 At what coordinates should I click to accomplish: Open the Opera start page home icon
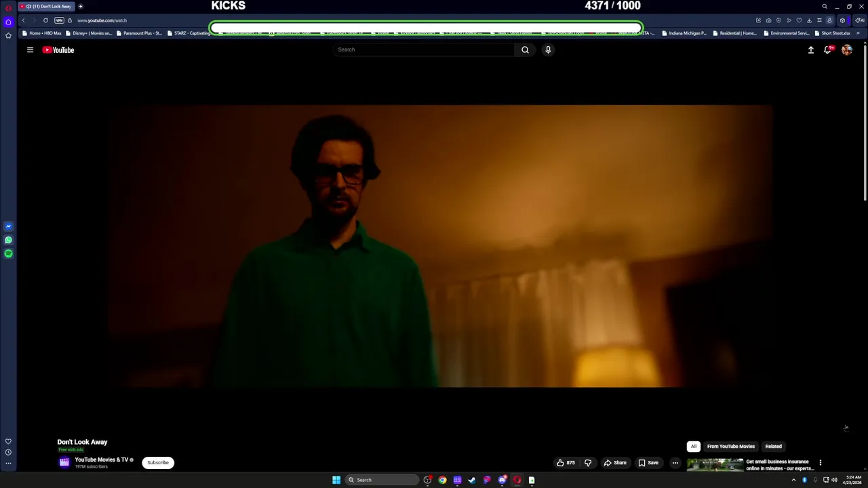8,22
